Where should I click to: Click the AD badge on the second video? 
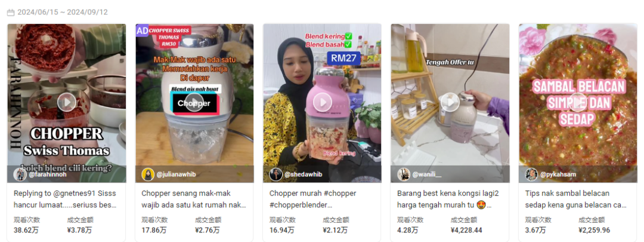point(142,30)
